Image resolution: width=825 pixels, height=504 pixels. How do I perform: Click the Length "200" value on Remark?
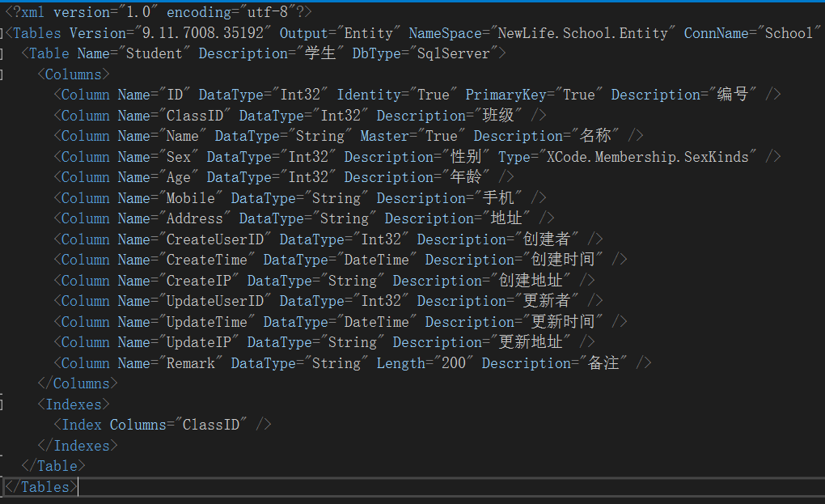[x=454, y=363]
